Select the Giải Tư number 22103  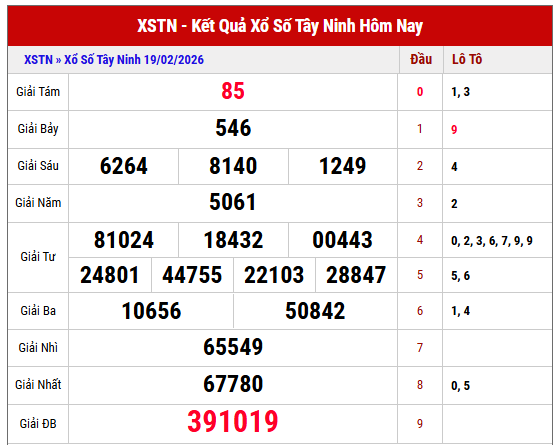click(274, 275)
